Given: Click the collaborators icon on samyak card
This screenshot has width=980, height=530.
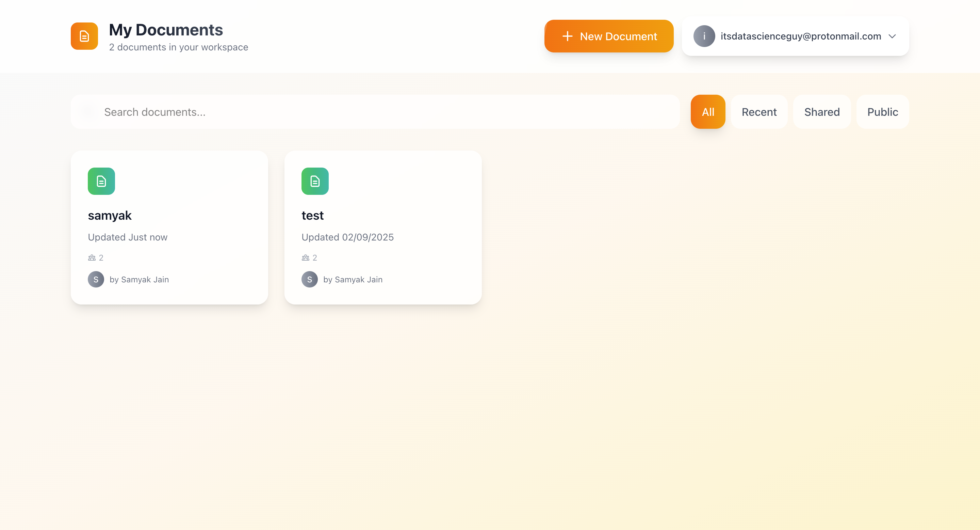Looking at the screenshot, I should [x=92, y=258].
